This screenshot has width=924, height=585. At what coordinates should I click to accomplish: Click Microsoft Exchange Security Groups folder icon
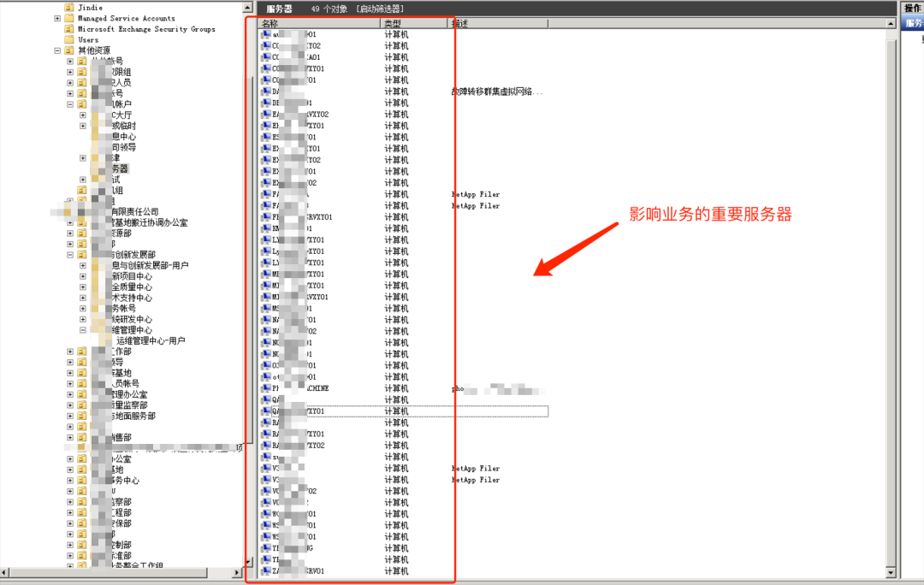point(69,29)
